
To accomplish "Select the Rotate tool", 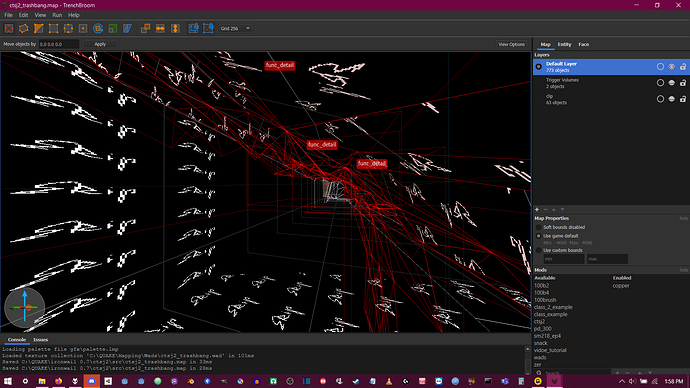I will click(98, 29).
